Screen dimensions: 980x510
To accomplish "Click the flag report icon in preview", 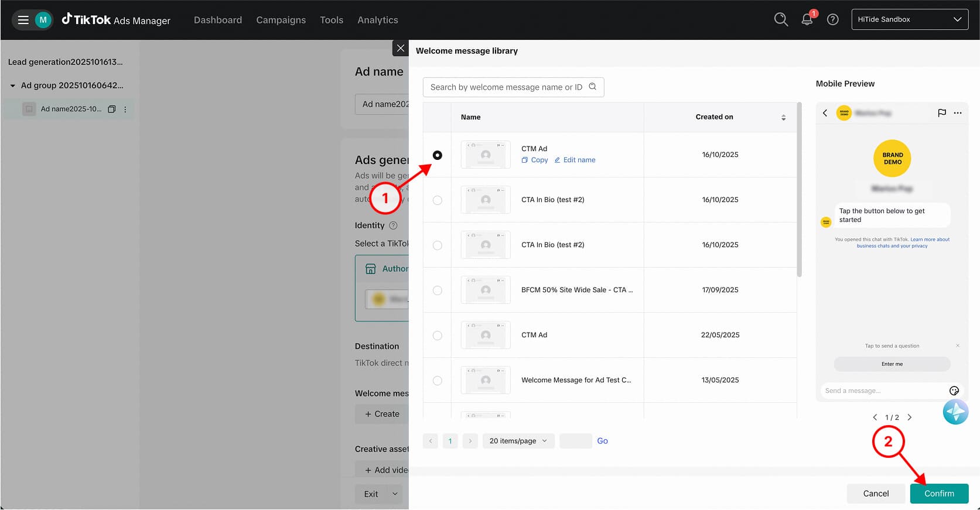I will coord(941,113).
